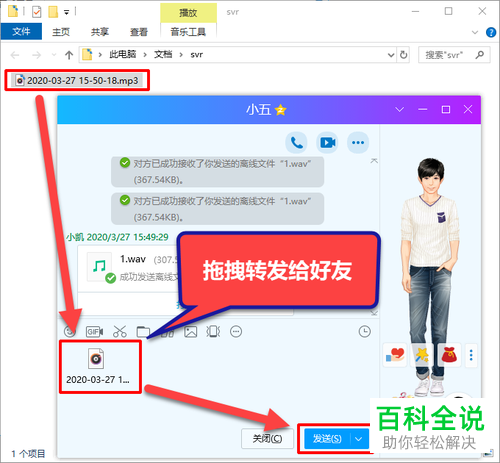Open the send button dropdown arrow
The height and width of the screenshot is (463, 500).
(x=359, y=439)
